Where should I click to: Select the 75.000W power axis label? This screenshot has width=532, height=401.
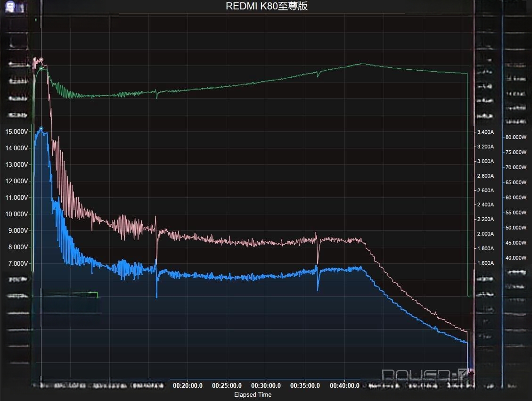[x=516, y=152]
